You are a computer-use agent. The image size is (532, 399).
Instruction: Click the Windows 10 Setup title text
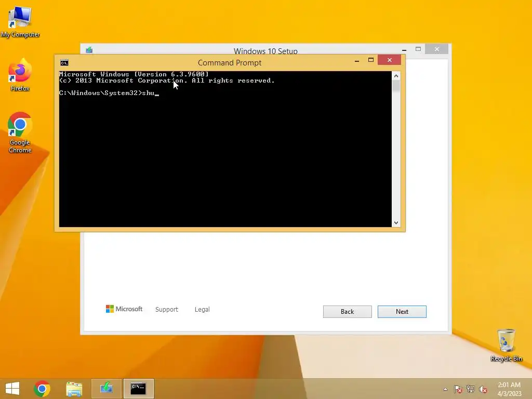[x=265, y=51]
